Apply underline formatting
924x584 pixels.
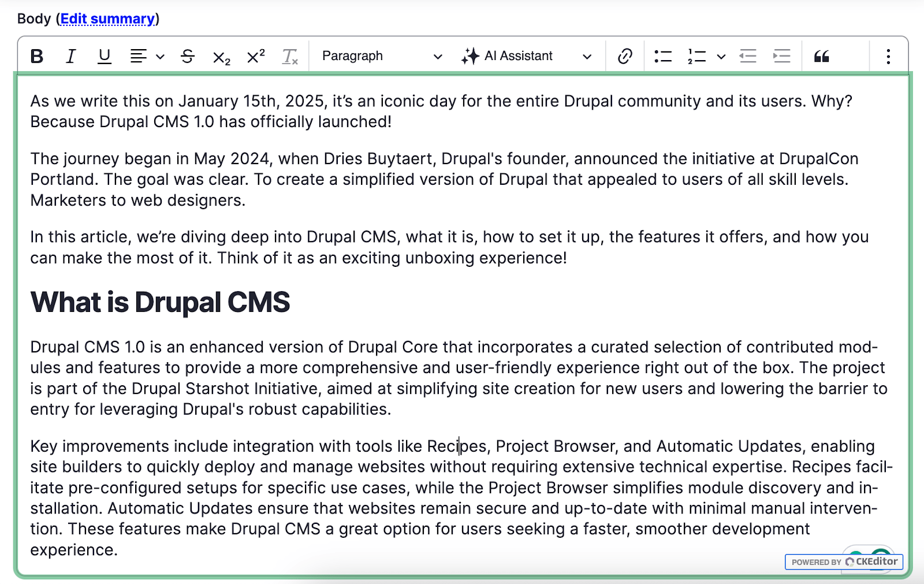tap(104, 56)
